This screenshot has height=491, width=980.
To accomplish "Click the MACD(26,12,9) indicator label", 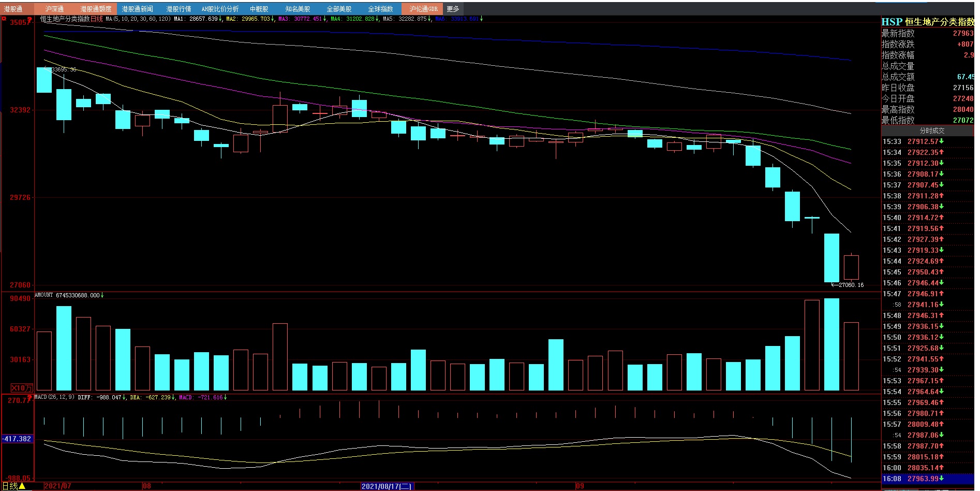I will click(54, 397).
